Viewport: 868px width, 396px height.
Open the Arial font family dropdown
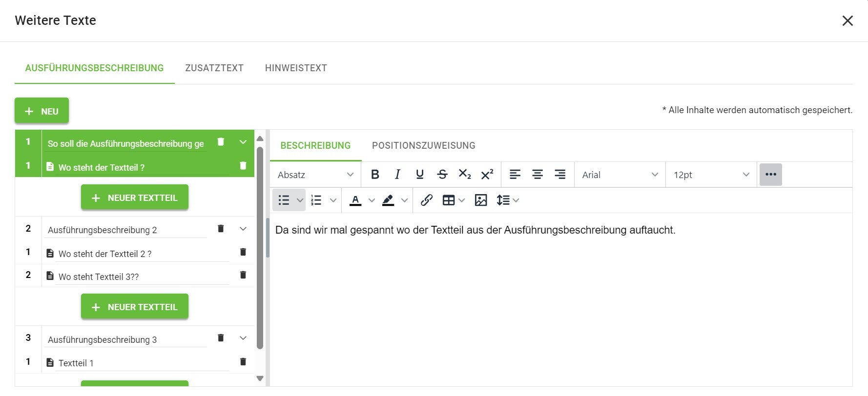(x=620, y=175)
